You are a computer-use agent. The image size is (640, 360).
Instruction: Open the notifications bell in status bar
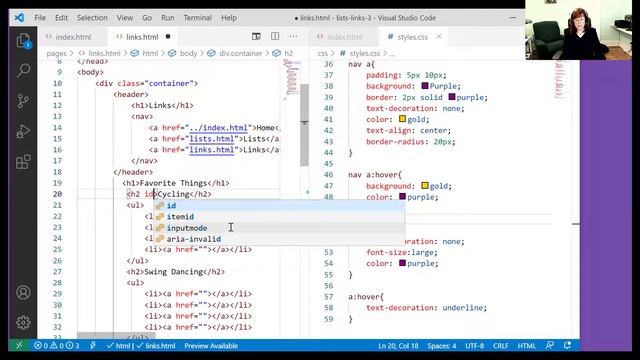[x=567, y=345]
